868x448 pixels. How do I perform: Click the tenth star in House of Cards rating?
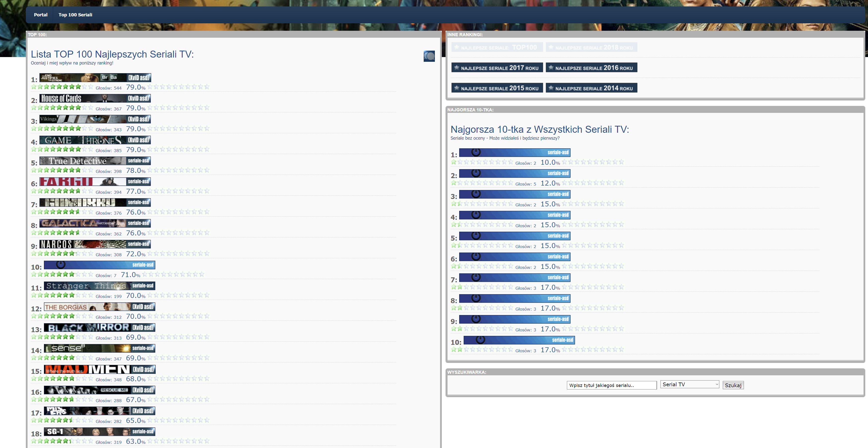pos(91,108)
